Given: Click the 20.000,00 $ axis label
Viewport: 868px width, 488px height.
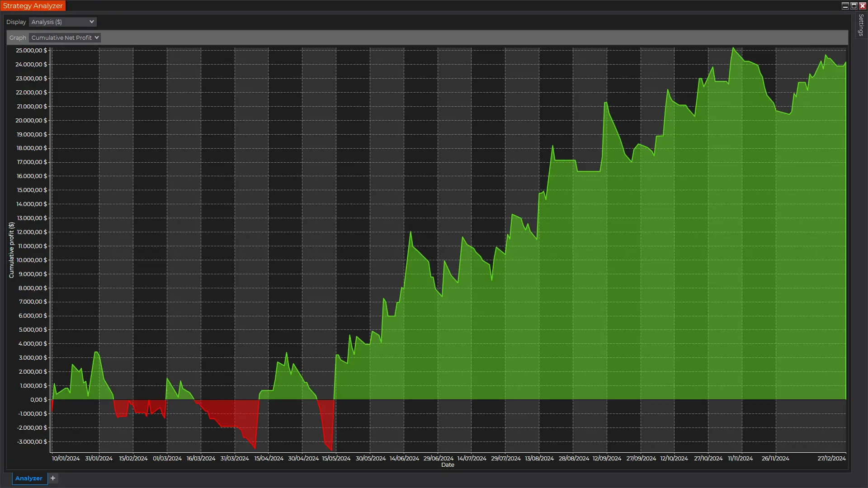Looking at the screenshot, I should (31, 120).
